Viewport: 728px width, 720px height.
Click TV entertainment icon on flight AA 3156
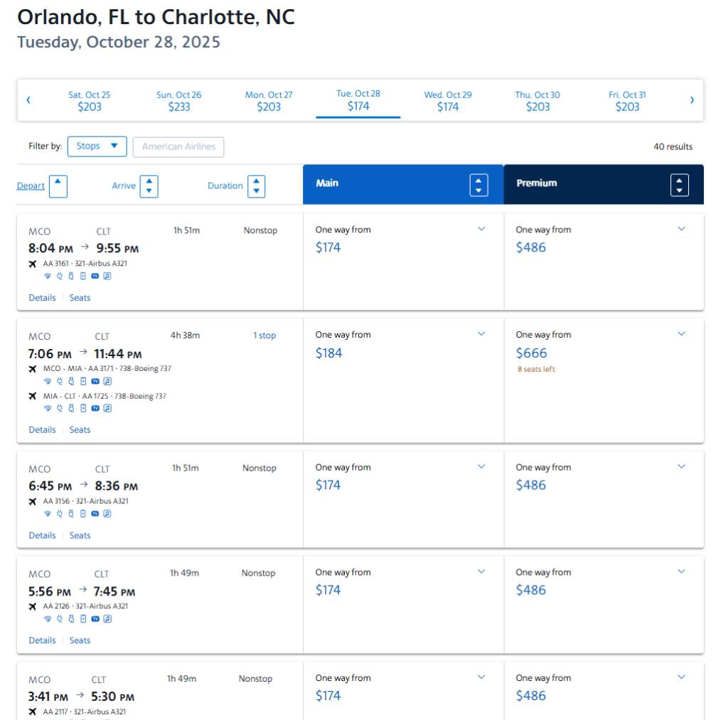point(95,514)
